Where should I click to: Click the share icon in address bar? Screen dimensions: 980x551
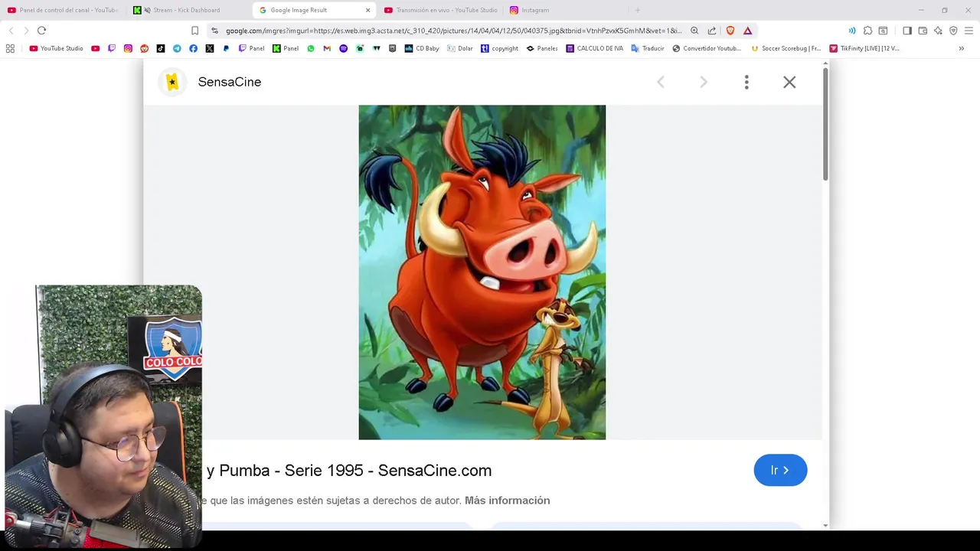pyautogui.click(x=712, y=31)
